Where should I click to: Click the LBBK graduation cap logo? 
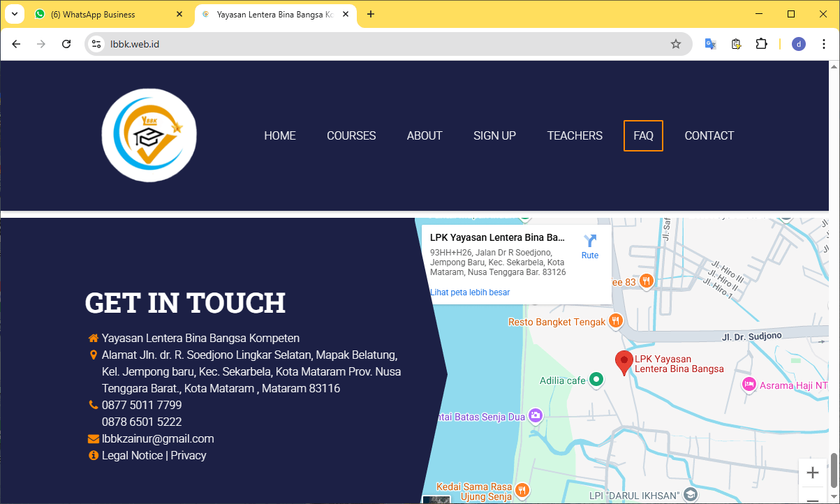(149, 135)
